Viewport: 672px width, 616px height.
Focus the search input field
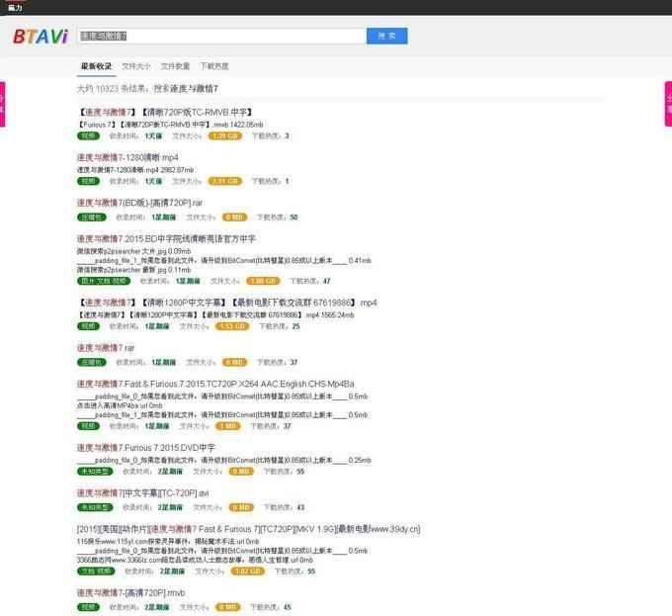click(x=221, y=36)
